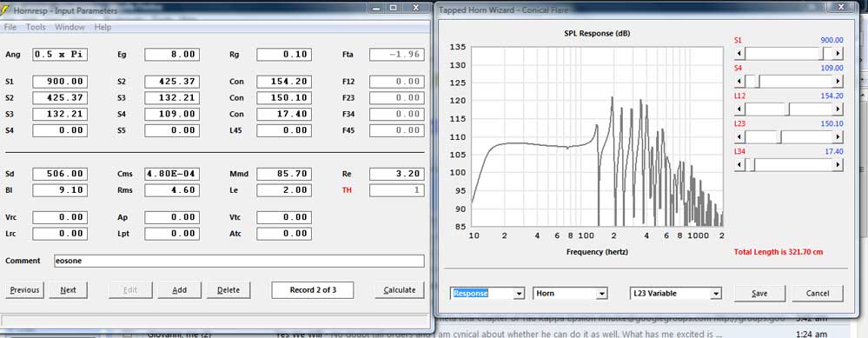Click the Record 2 of 3 indicator
868x338 pixels.
tap(313, 290)
